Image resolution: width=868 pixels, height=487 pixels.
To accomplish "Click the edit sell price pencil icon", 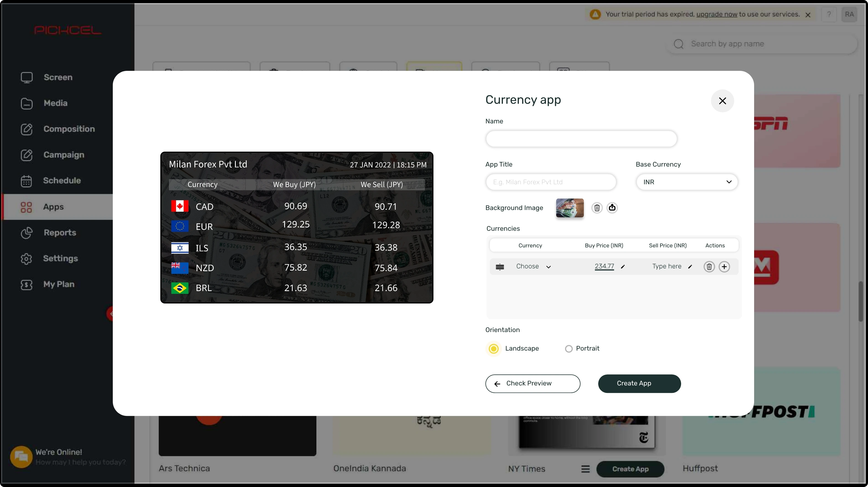I will click(690, 267).
